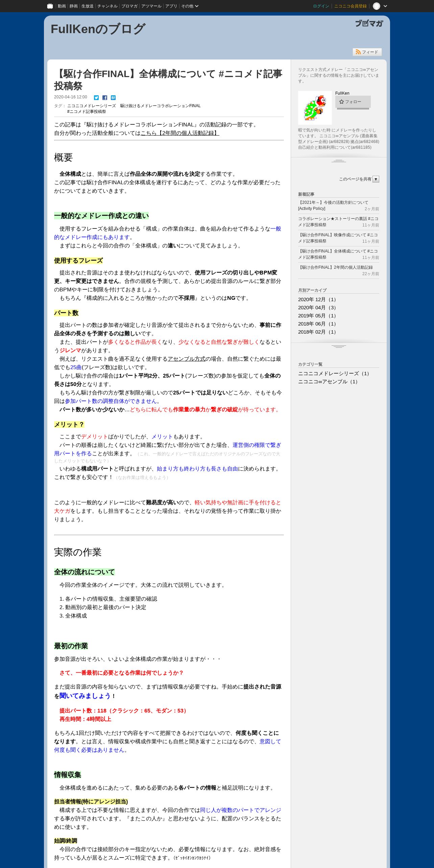This screenshot has width=434, height=868.
Task: Click the ログイン link
Action: (321, 6)
